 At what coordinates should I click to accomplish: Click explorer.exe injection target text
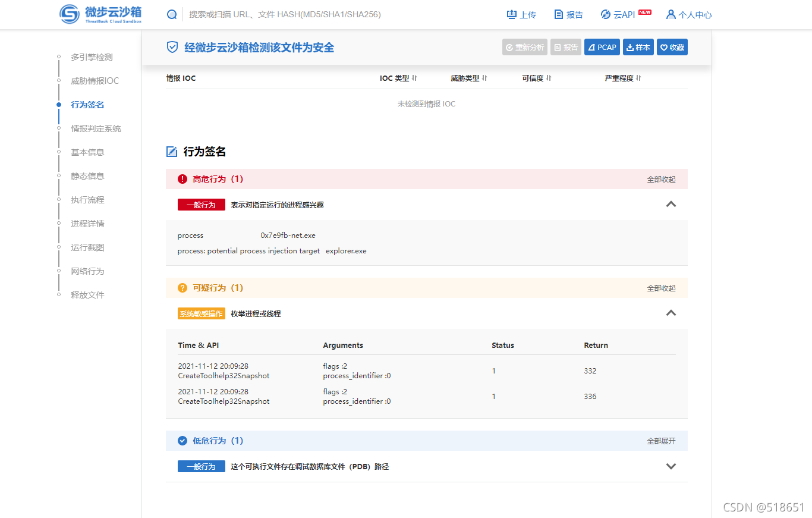[346, 251]
